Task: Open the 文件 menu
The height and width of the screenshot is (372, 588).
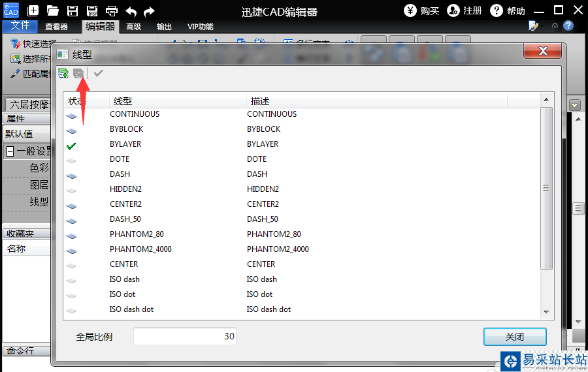Action: (x=20, y=25)
